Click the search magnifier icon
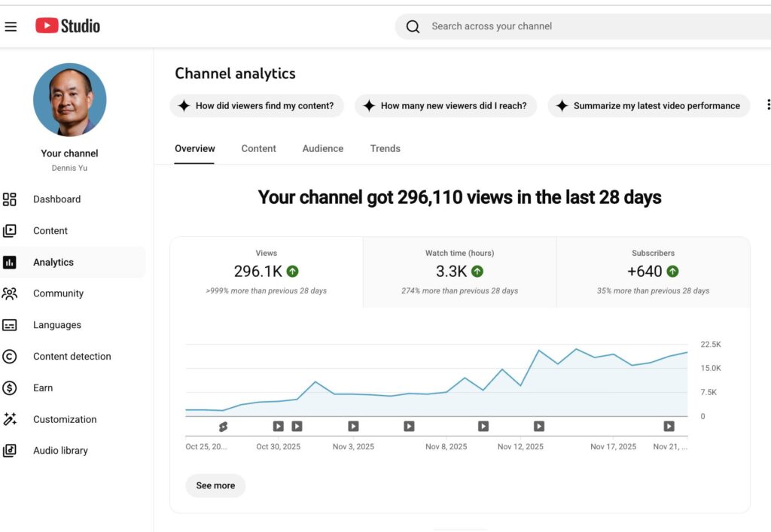771x532 pixels. [x=413, y=27]
